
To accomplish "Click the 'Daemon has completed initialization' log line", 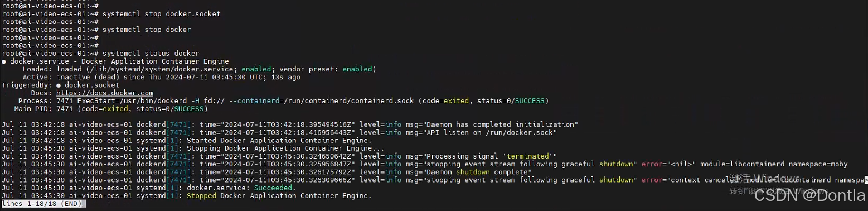I will (290, 124).
